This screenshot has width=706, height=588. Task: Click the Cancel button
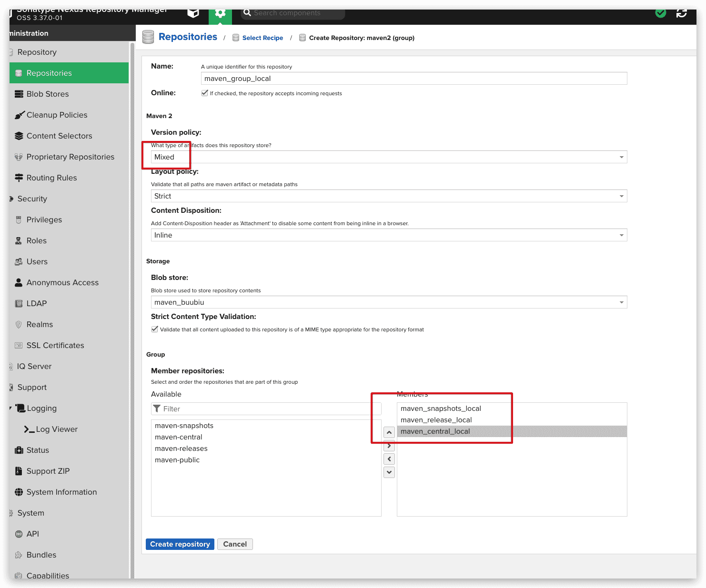[235, 544]
